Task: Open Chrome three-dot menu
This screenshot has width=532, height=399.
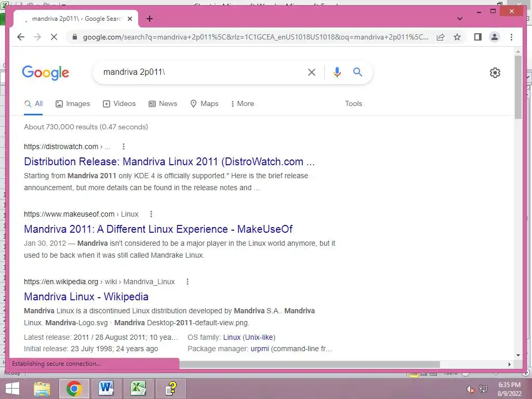Action: [511, 37]
